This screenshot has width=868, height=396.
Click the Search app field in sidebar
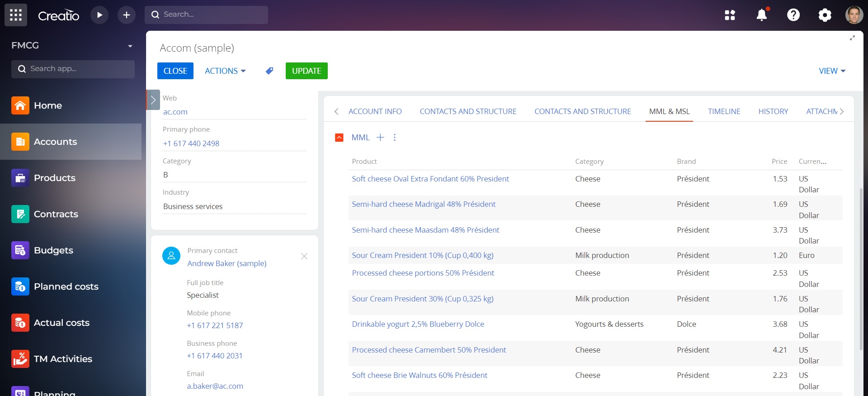(x=73, y=69)
